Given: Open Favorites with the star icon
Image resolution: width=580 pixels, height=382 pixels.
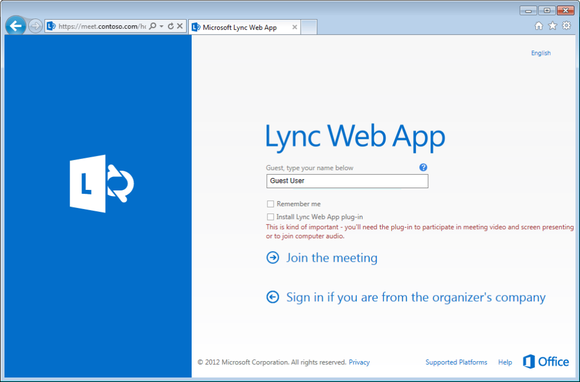Looking at the screenshot, I should [553, 26].
